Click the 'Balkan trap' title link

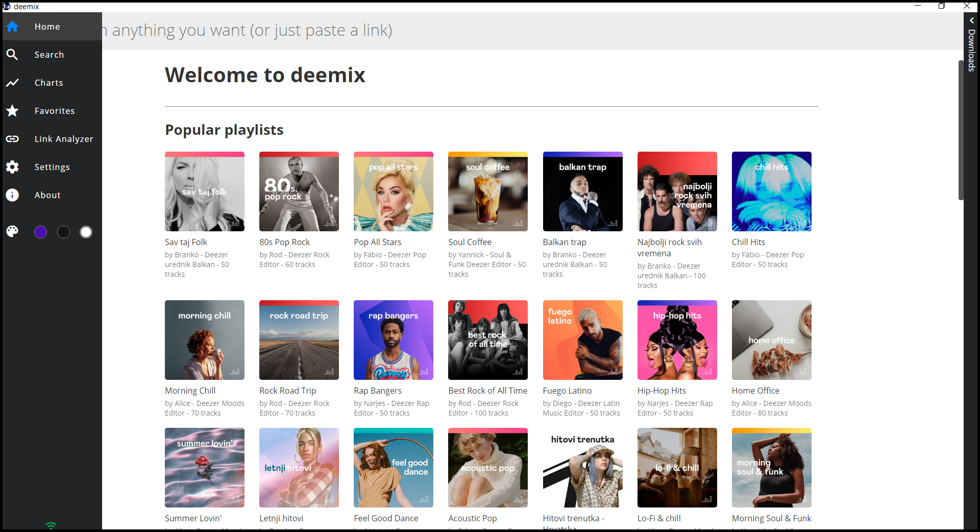(x=565, y=242)
